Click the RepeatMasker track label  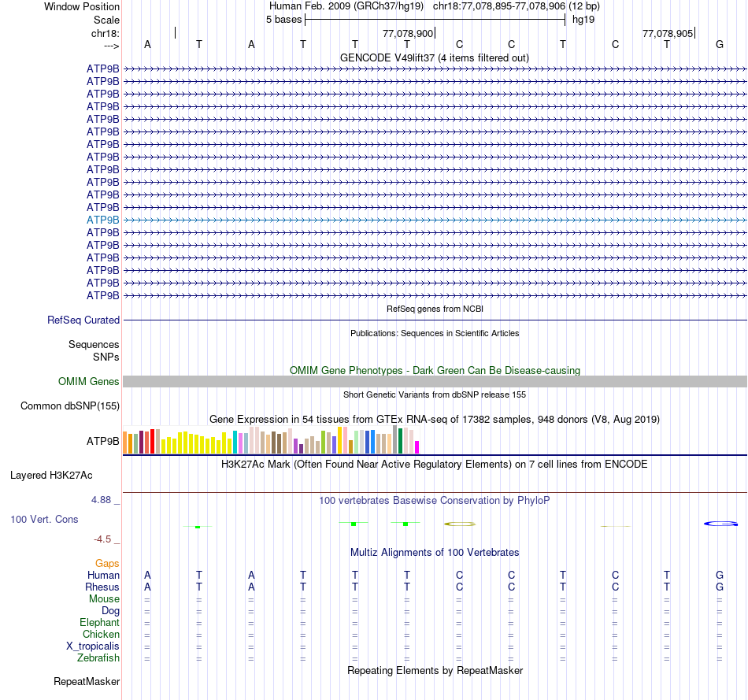click(87, 681)
